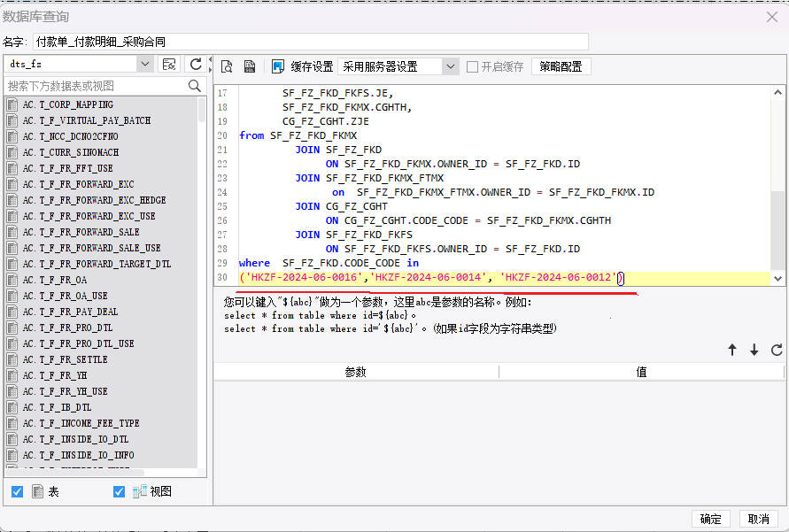
Task: Click table icon of AC.T_F_IB_DTL
Action: click(x=12, y=407)
